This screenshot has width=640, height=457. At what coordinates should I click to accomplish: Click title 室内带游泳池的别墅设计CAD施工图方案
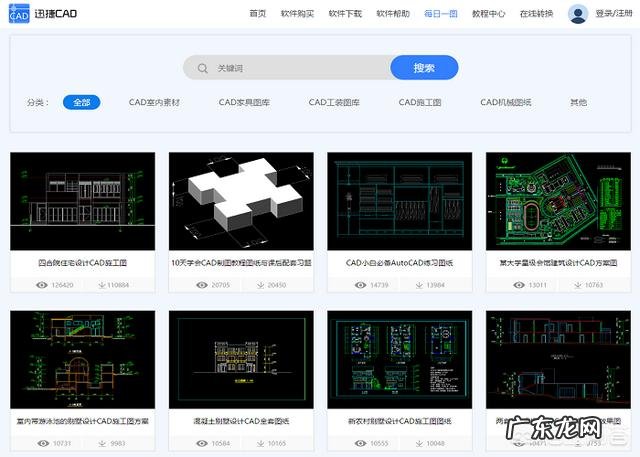coord(82,421)
